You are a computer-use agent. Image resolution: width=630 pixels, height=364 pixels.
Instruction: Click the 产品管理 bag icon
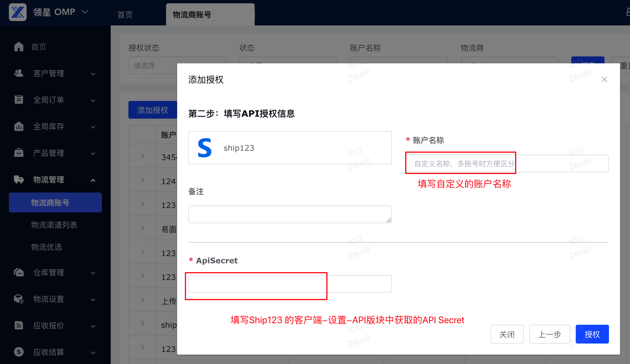19,152
